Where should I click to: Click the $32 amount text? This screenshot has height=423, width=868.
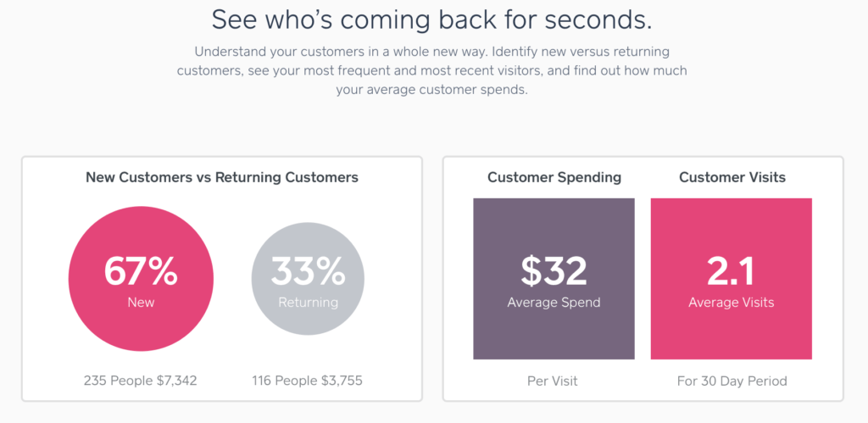554,271
